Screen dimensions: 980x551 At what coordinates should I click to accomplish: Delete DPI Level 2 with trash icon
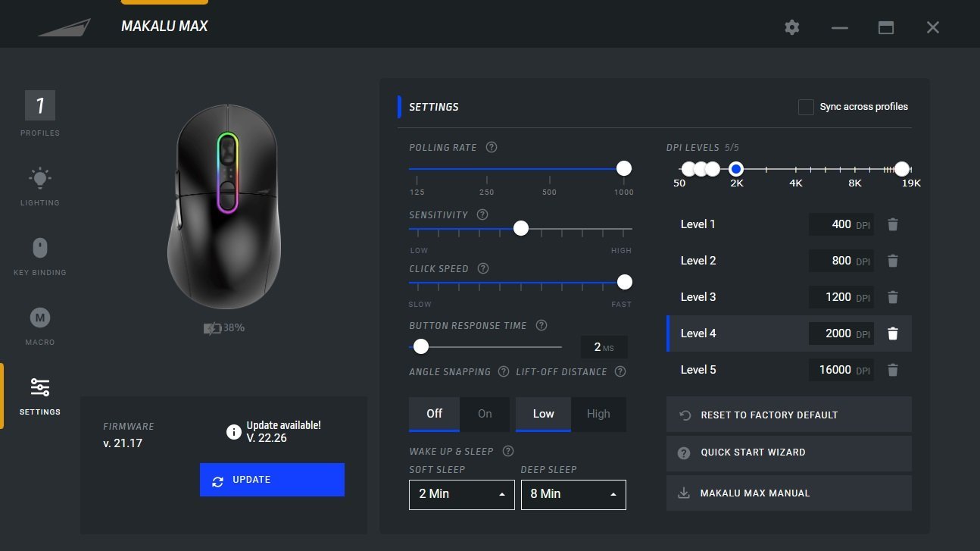(x=893, y=261)
